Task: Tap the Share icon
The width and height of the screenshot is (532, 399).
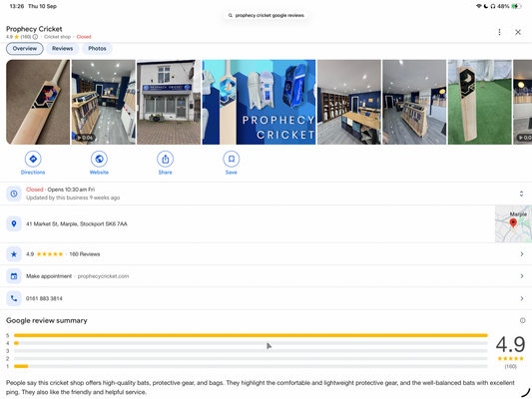Action: [166, 159]
